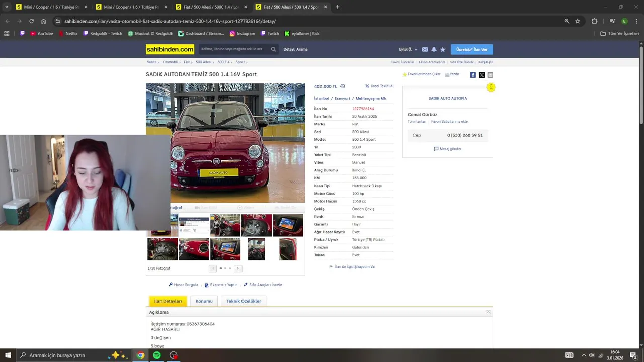Switch to Fiat 500C 1.4 Lounge tab
This screenshot has width=644, height=362.
pyautogui.click(x=211, y=7)
